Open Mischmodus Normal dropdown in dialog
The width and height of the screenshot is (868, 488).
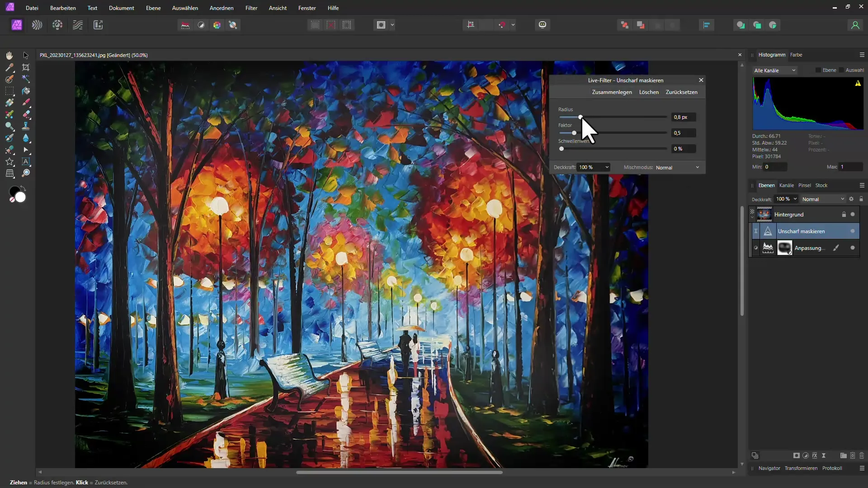[x=677, y=167]
